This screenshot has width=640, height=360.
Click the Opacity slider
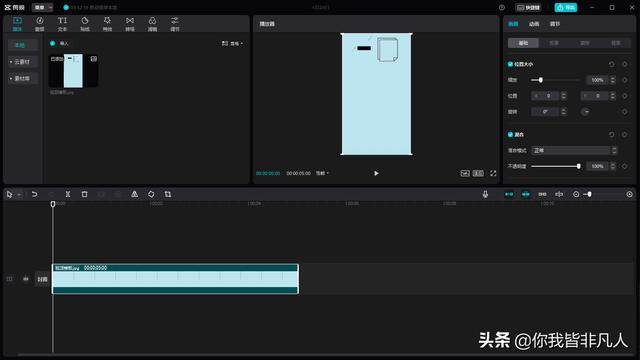(x=556, y=166)
